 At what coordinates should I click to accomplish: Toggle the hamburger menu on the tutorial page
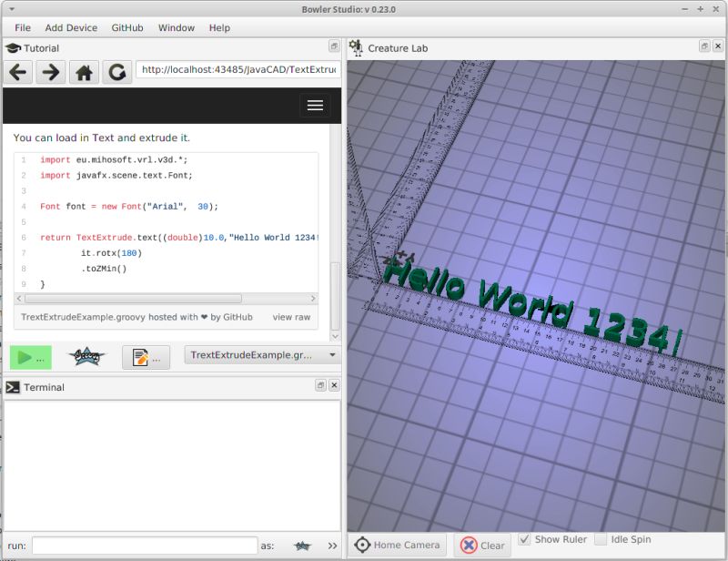tap(316, 105)
